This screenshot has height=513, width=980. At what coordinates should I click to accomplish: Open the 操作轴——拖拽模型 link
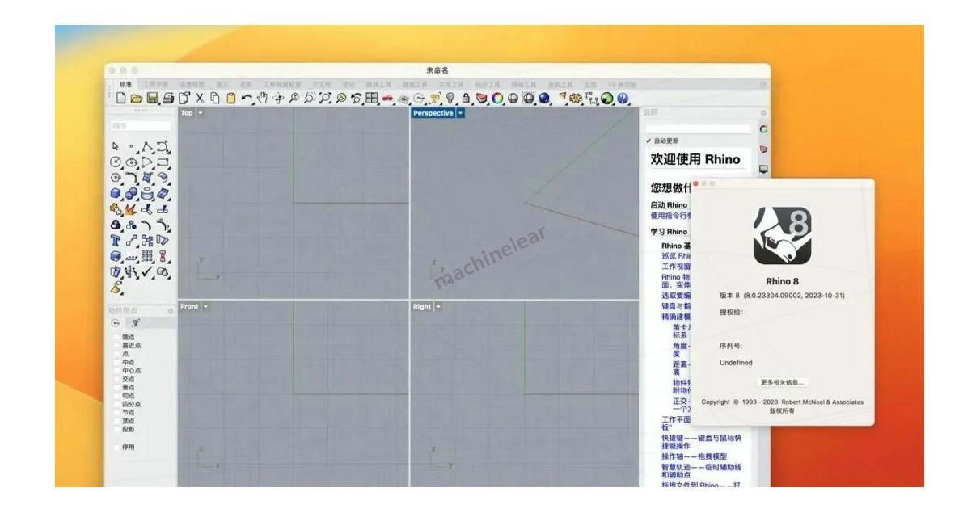(696, 456)
